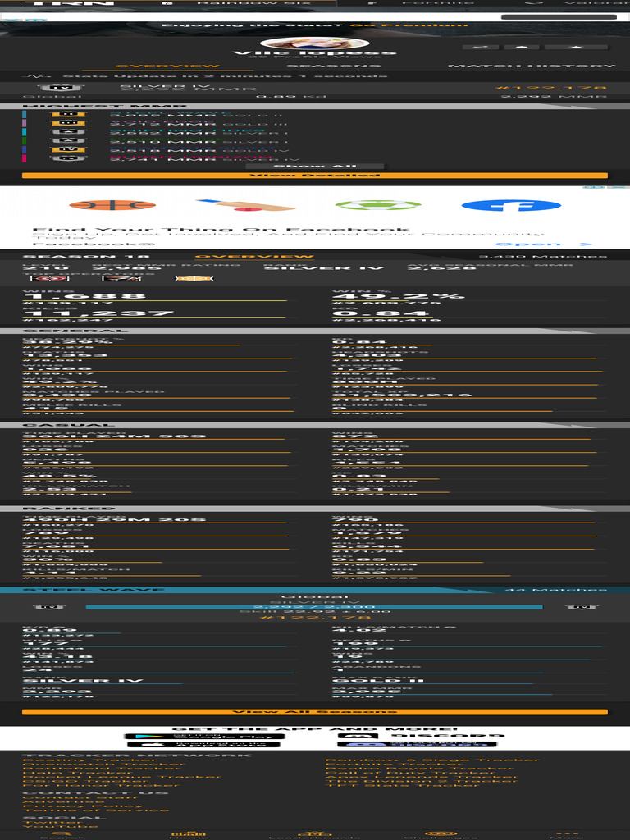The height and width of the screenshot is (840, 630).
Task: Open More menu in bottom navigation
Action: (x=567, y=835)
